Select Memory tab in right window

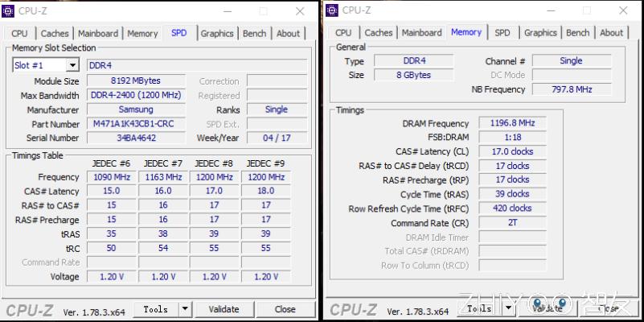[x=466, y=32]
